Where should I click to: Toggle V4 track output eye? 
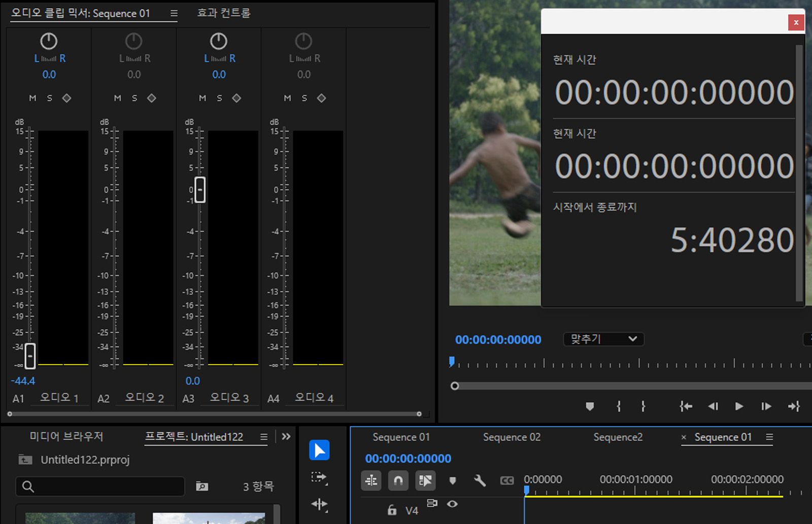click(x=452, y=504)
